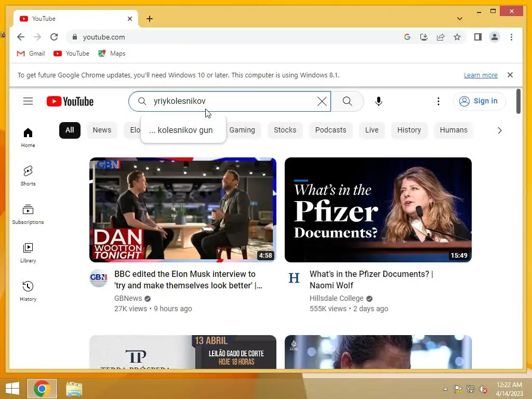This screenshot has height=399, width=532.
Task: Open What's in the Pfizer Documents title
Action: point(371,280)
